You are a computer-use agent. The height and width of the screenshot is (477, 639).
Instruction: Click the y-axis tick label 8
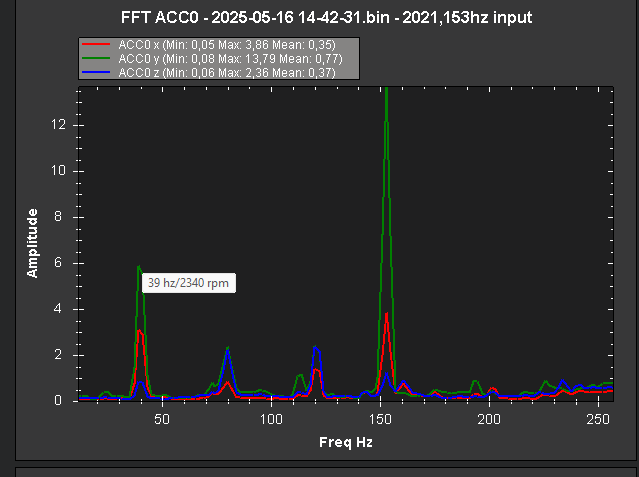[x=58, y=216]
